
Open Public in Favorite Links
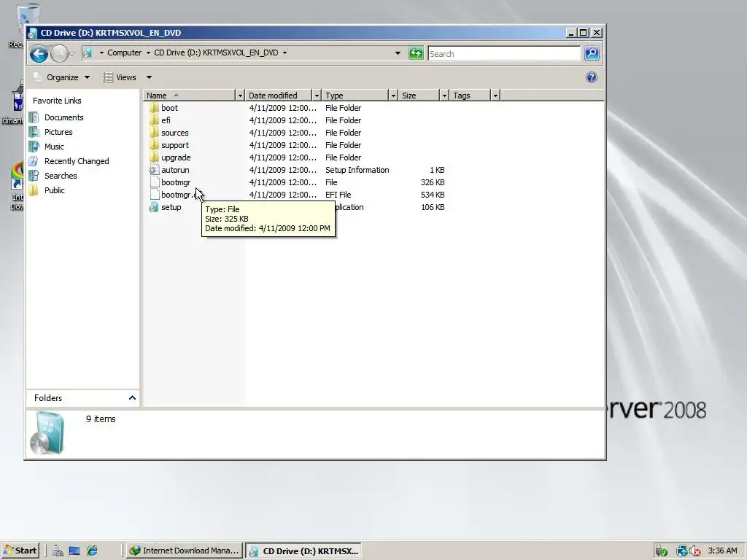54,190
